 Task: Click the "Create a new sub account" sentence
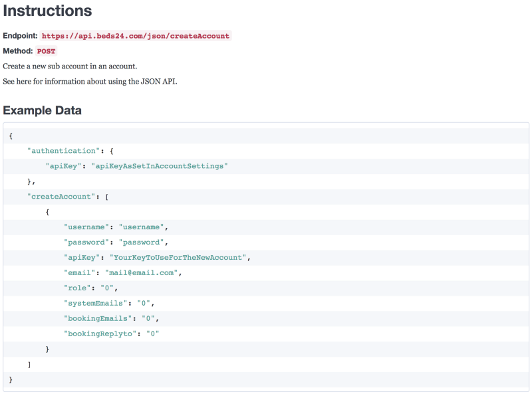[x=70, y=66]
